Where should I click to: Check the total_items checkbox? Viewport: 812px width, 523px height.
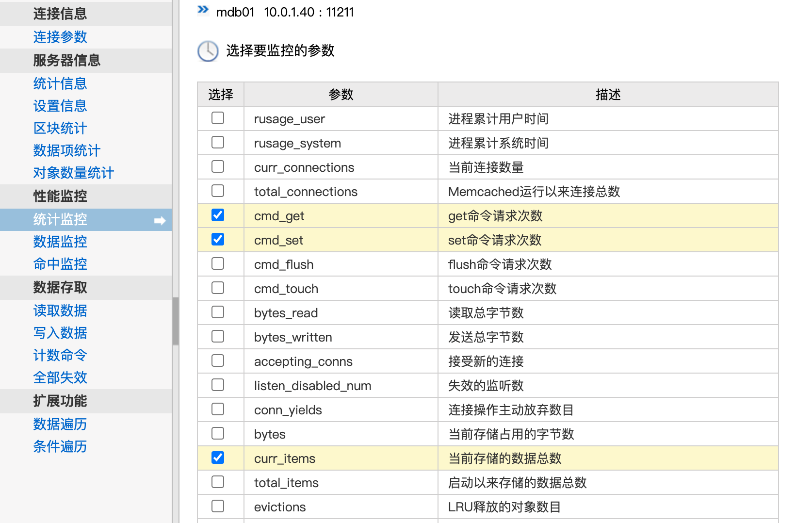[218, 482]
